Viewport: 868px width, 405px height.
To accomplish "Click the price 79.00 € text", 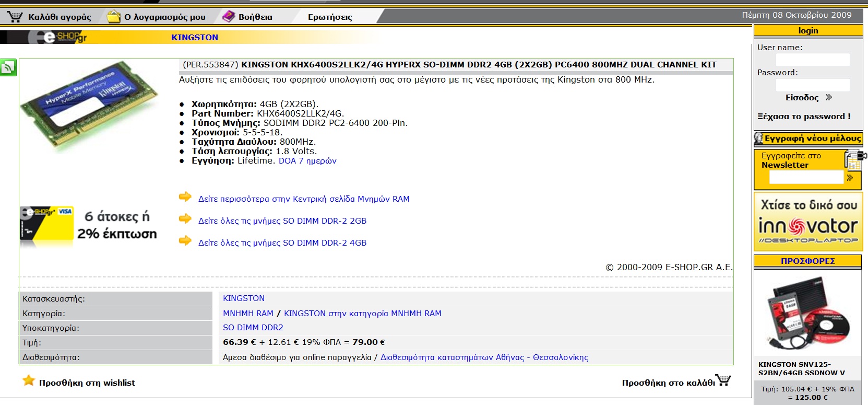I will pos(368,342).
